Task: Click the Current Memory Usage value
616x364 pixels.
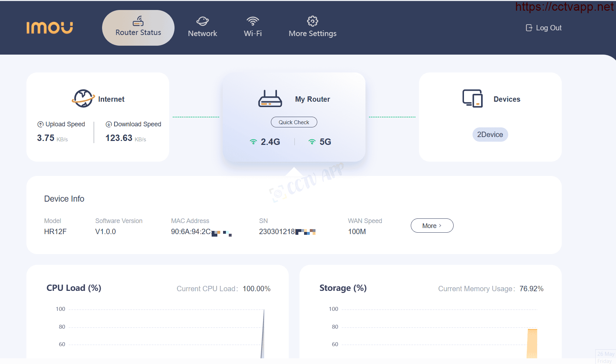Action: click(x=531, y=289)
